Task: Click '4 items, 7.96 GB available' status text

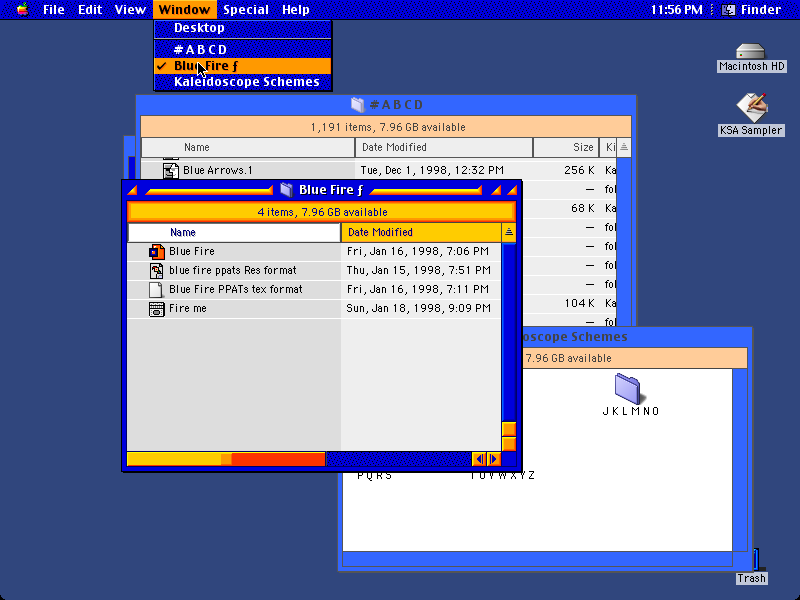Action: (x=322, y=212)
